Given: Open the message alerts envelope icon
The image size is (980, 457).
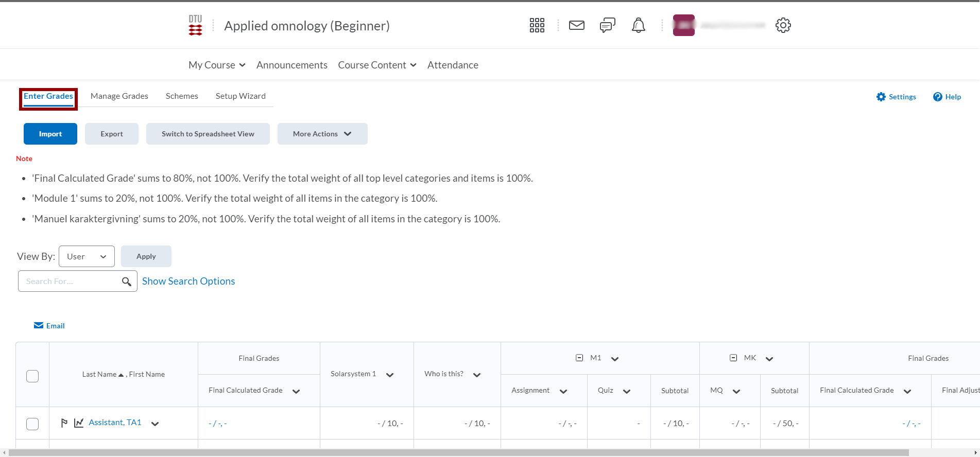Looking at the screenshot, I should coord(576,25).
